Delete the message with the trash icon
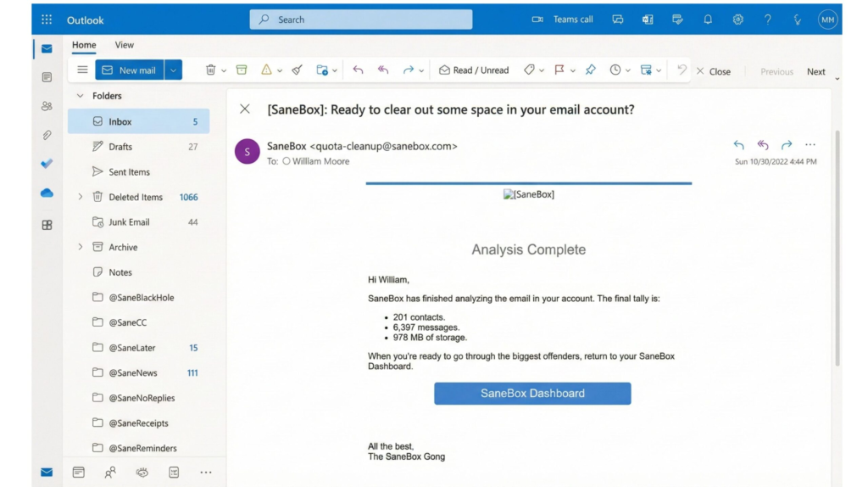 coord(210,70)
